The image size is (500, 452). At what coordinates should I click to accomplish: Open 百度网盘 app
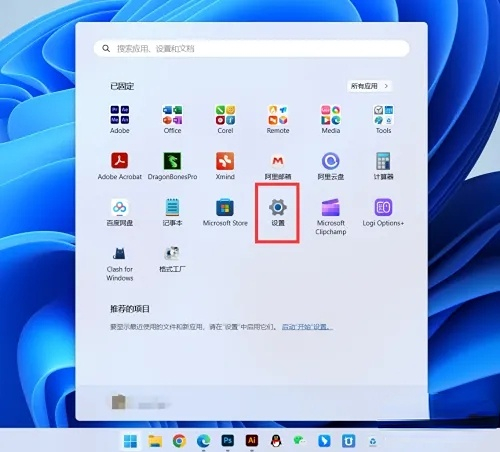pyautogui.click(x=120, y=212)
